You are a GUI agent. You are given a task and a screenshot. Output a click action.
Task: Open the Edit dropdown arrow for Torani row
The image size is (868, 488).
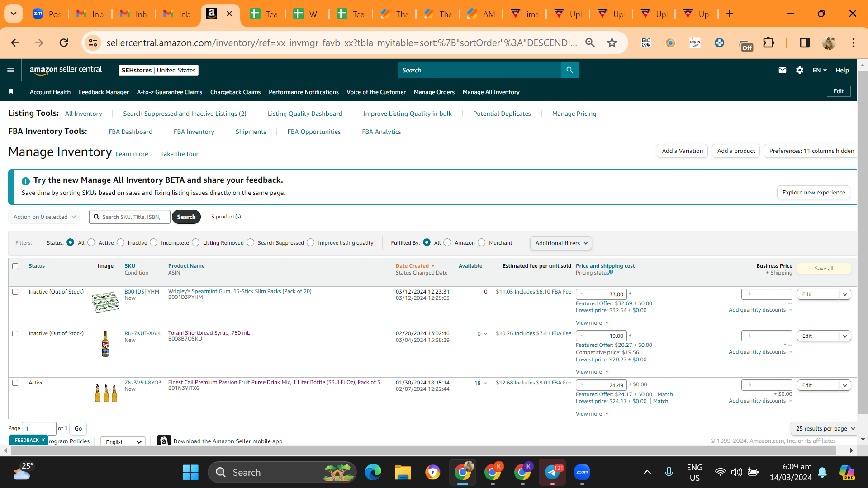tap(845, 336)
